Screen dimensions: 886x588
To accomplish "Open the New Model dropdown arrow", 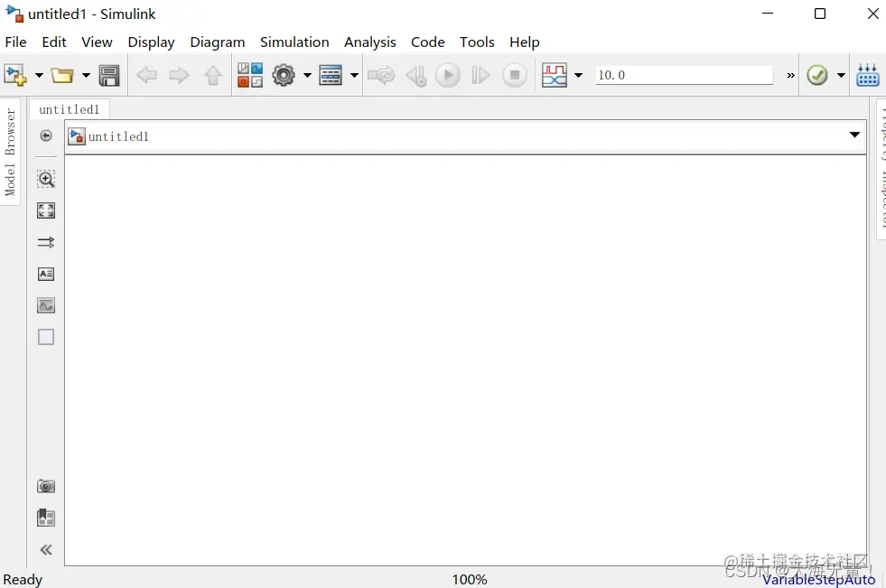I will [x=39, y=75].
